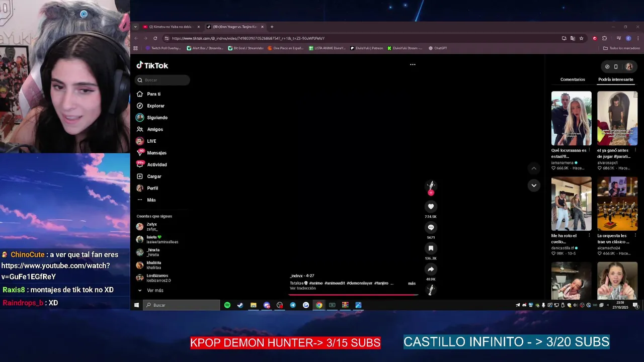Open Todos los marcadores folder
Screen dimensions: 644x362
pos(622,48)
